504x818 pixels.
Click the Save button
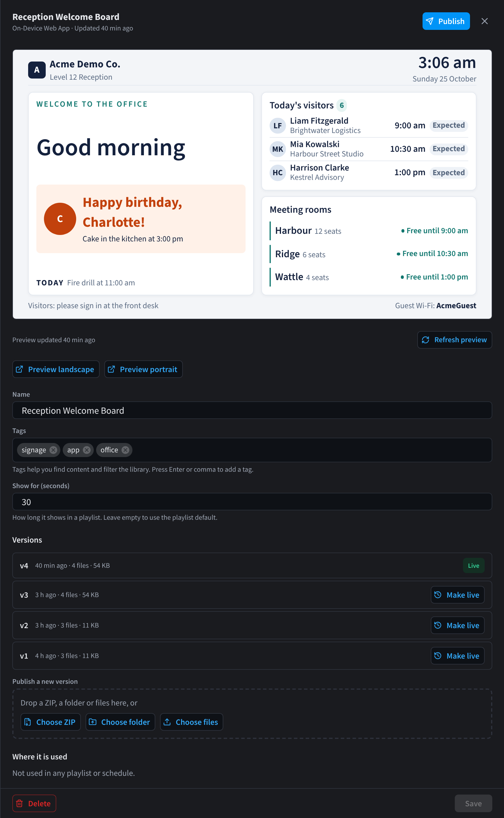pyautogui.click(x=473, y=803)
